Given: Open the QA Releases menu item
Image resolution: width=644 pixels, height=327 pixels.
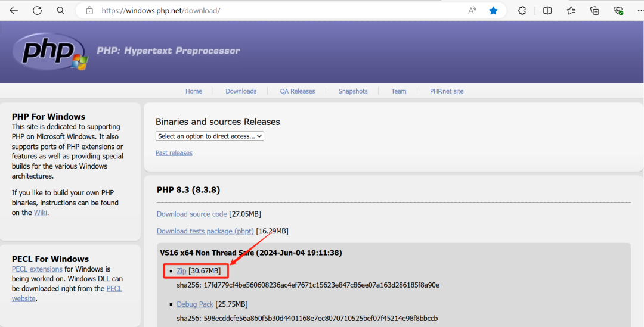Looking at the screenshot, I should pos(298,91).
